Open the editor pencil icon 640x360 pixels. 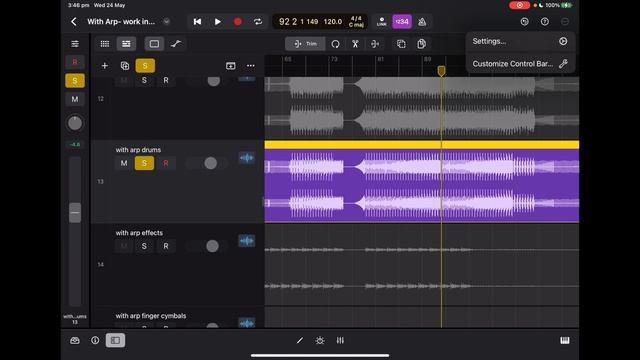[300, 340]
